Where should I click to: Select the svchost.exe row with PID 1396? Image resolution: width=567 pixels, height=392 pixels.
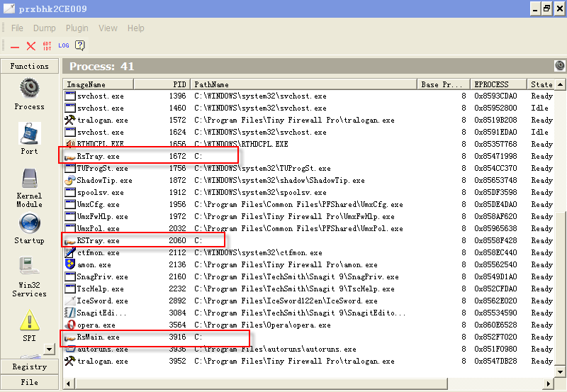[308, 96]
